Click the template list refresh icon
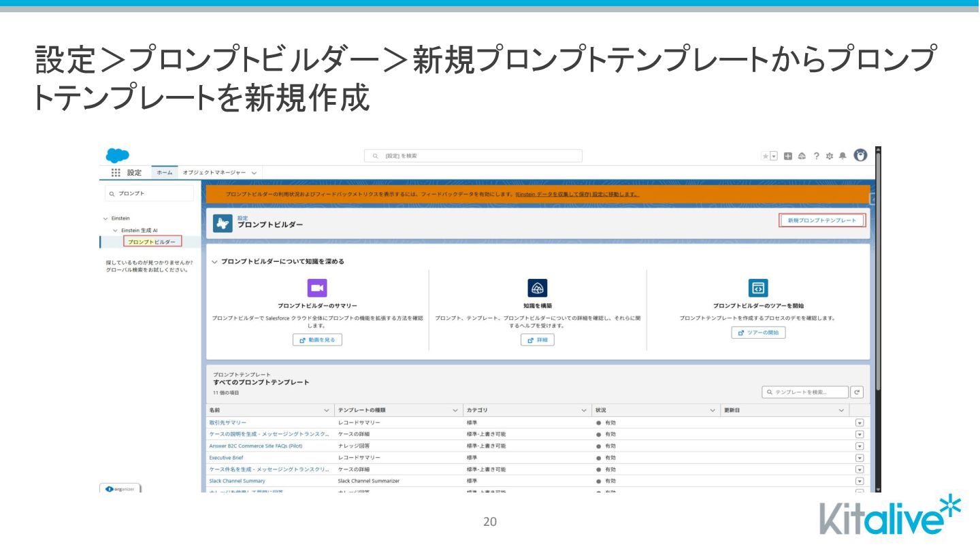This screenshot has height=551, width=980. [x=857, y=392]
